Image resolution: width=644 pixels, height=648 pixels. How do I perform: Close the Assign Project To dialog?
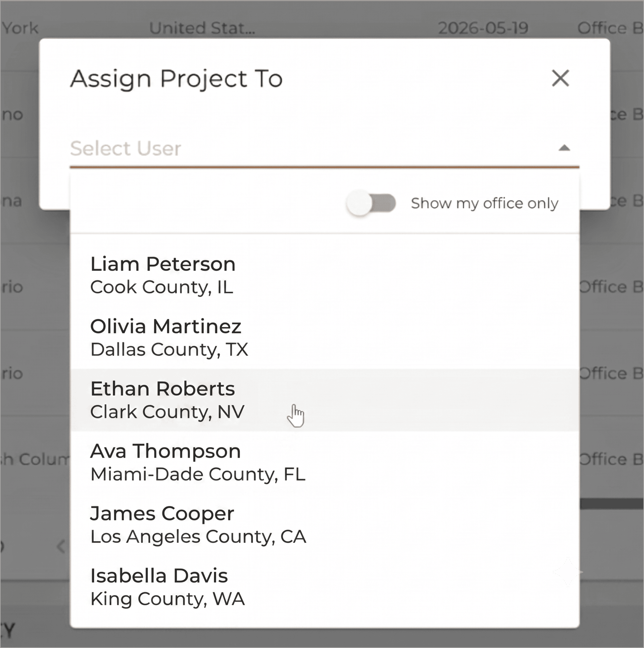click(x=560, y=78)
